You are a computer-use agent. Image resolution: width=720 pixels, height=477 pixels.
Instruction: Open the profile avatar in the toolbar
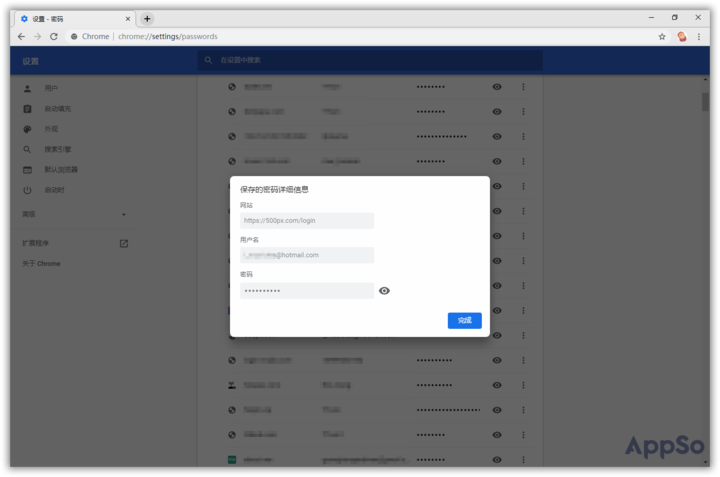pyautogui.click(x=682, y=37)
